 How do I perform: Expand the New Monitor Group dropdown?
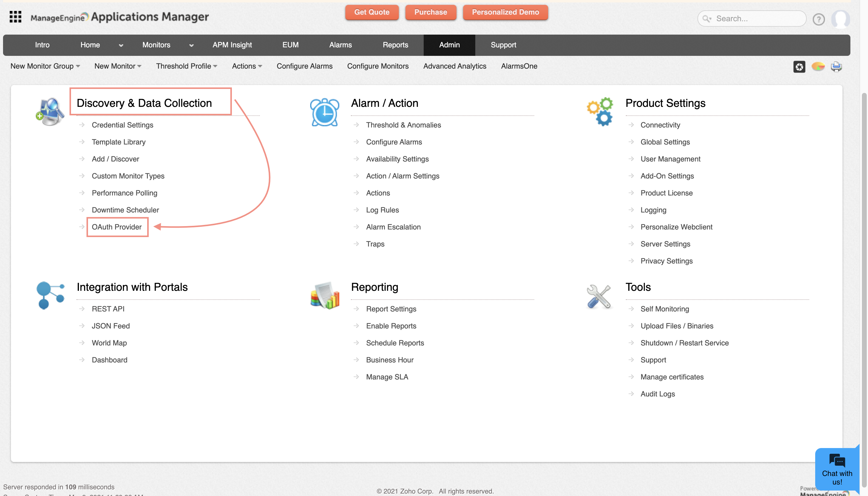click(x=45, y=66)
